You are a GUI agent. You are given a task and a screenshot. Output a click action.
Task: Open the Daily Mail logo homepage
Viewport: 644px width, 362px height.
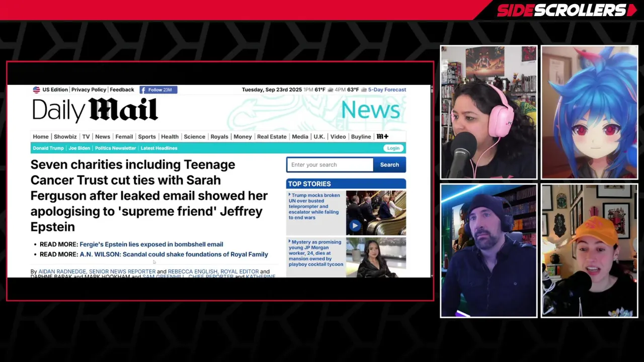point(95,110)
